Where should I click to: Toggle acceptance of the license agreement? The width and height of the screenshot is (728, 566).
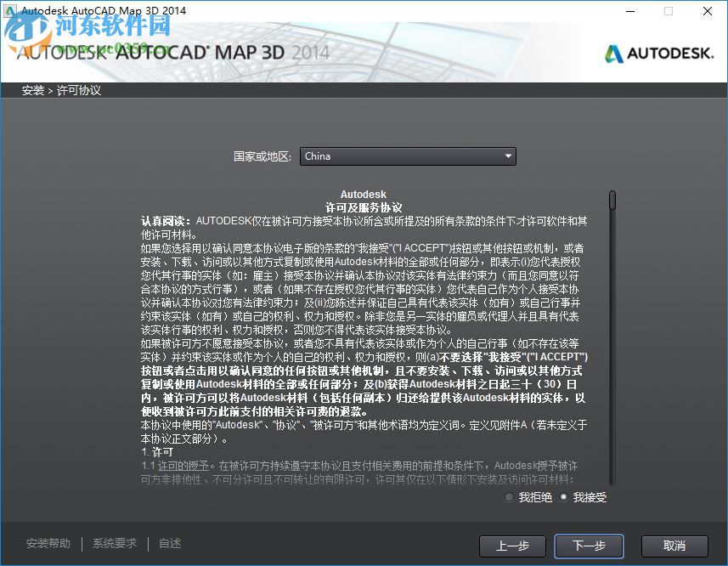point(563,498)
